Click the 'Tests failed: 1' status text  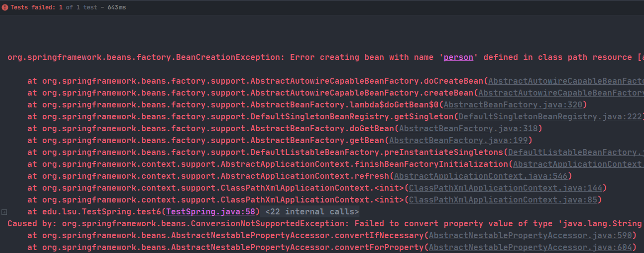[36, 7]
